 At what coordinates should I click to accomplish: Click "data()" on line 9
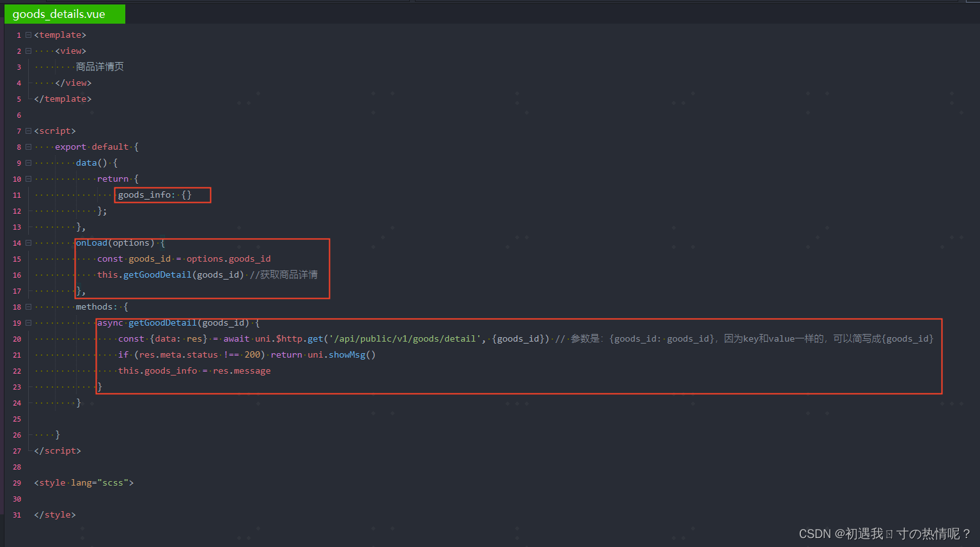[x=91, y=163]
